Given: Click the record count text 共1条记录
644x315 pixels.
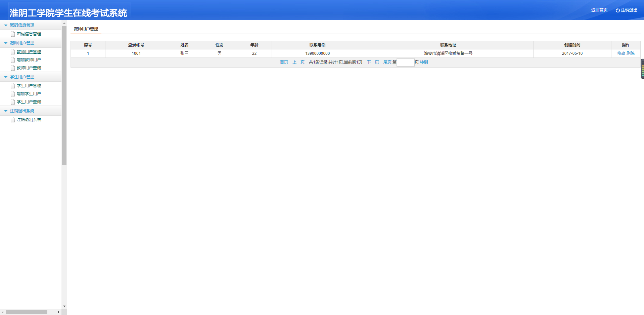Looking at the screenshot, I should click(x=318, y=62).
